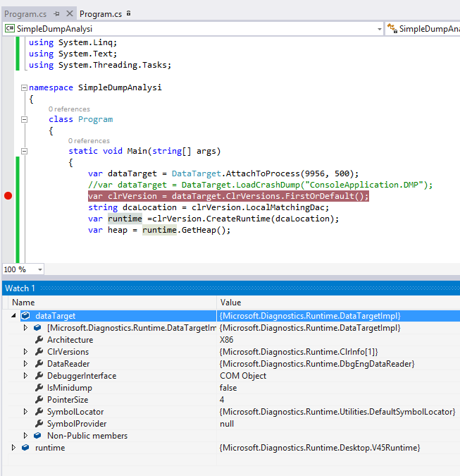Click the PointerSize wrench icon

coord(39,400)
